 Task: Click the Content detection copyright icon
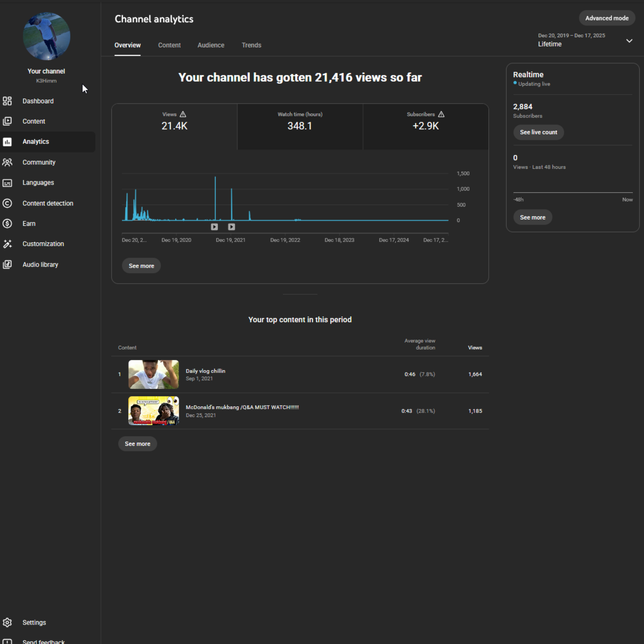[7, 203]
